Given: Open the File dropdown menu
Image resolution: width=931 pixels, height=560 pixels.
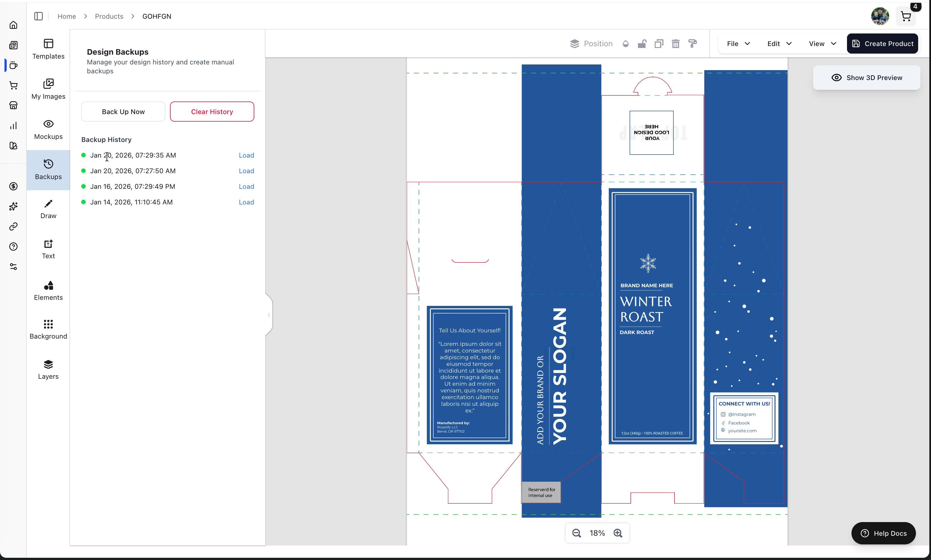Looking at the screenshot, I should tap(738, 44).
